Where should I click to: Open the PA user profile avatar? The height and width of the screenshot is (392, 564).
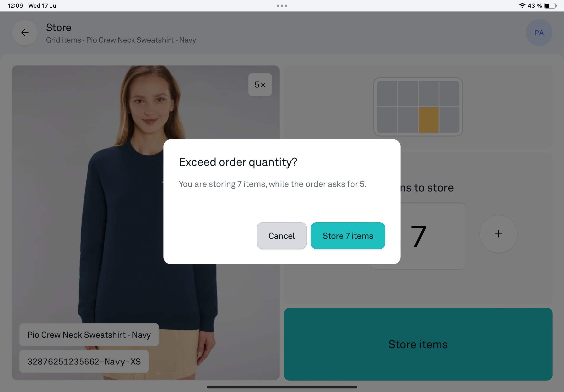(x=539, y=33)
